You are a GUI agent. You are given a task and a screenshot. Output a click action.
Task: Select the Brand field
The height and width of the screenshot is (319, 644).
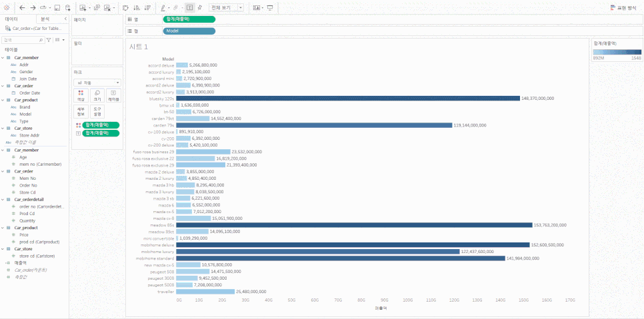25,107
